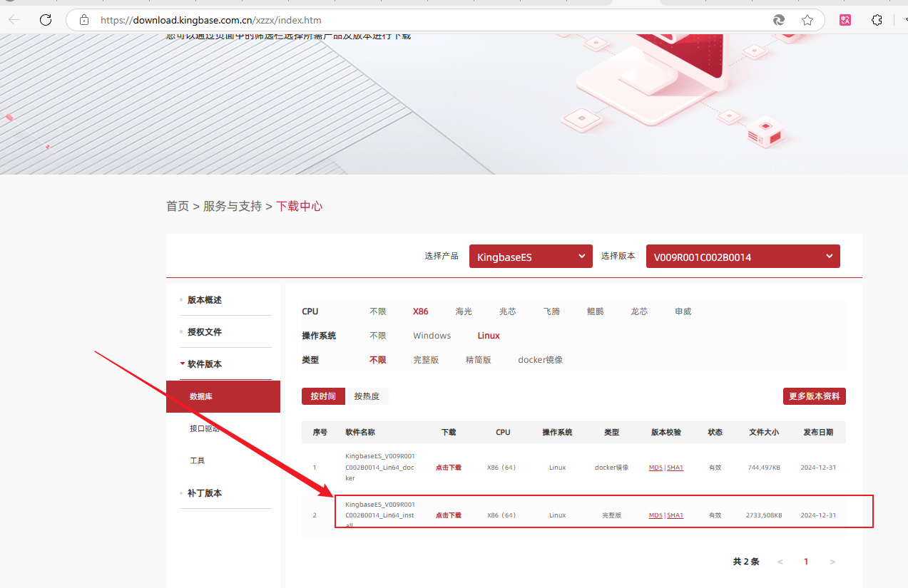Add page to favorites with star icon

point(807,20)
